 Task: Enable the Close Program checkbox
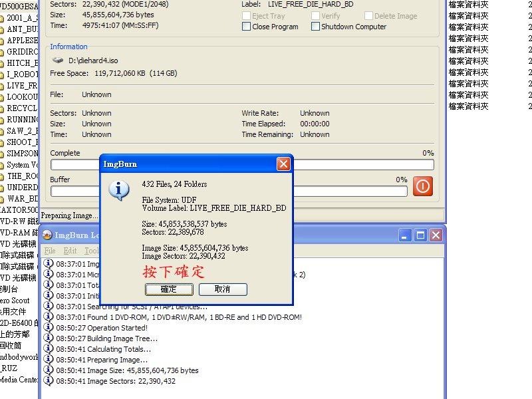246,27
